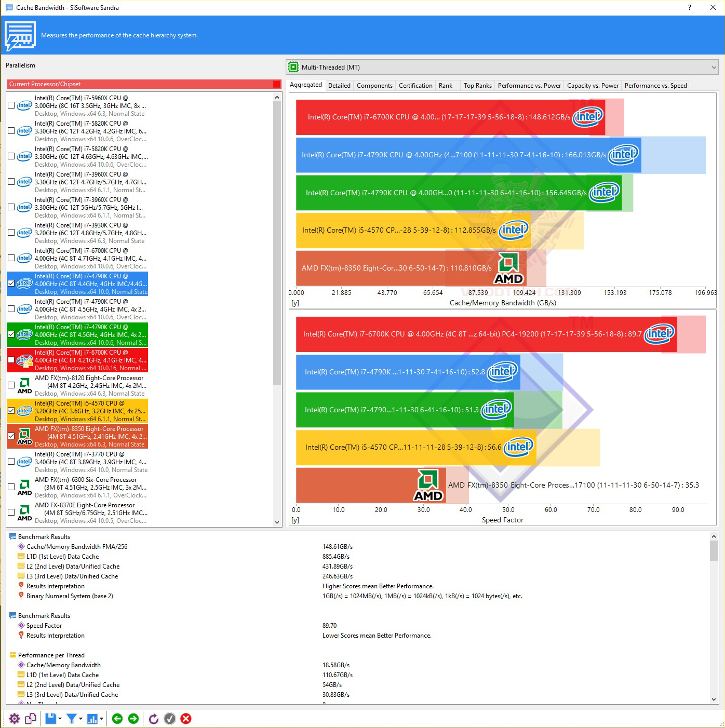Image resolution: width=725 pixels, height=728 pixels.
Task: Check the Core i7-3930K processor checkbox
Action: tap(11, 233)
